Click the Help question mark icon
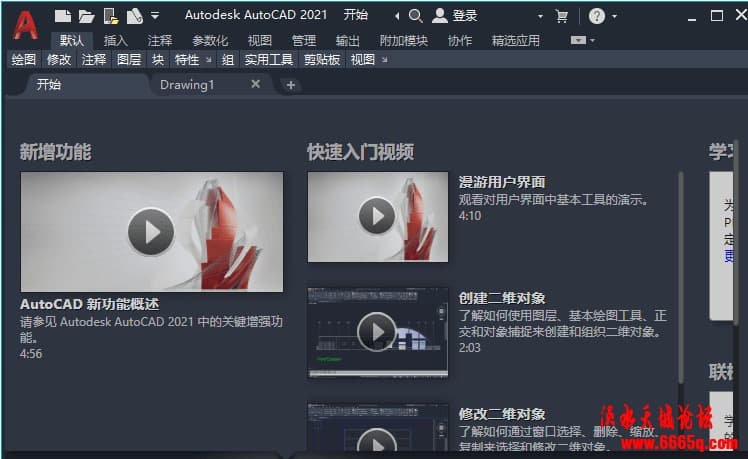The height and width of the screenshot is (459, 748). click(x=597, y=16)
